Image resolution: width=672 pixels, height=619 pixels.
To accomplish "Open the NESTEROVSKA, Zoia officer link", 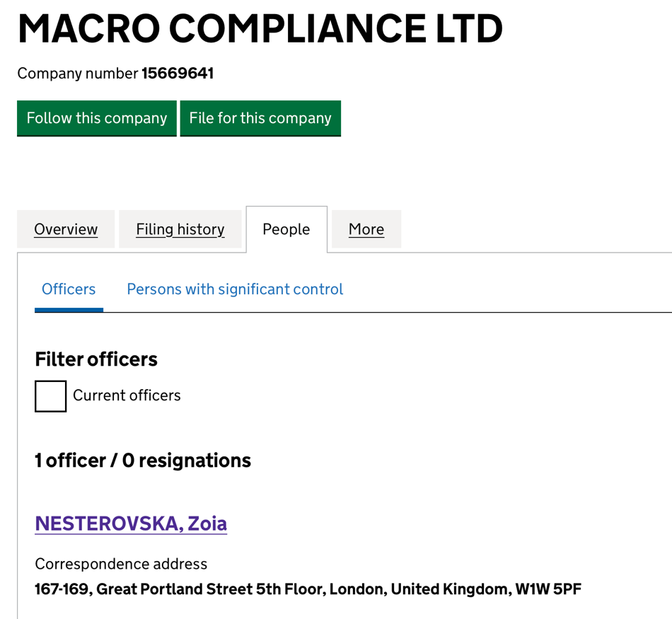I will (x=131, y=523).
